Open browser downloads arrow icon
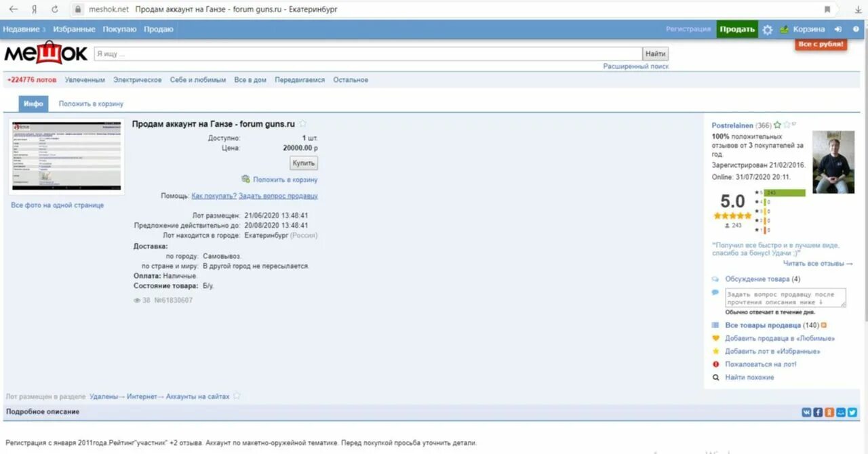Image resolution: width=868 pixels, height=454 pixels. tap(858, 9)
